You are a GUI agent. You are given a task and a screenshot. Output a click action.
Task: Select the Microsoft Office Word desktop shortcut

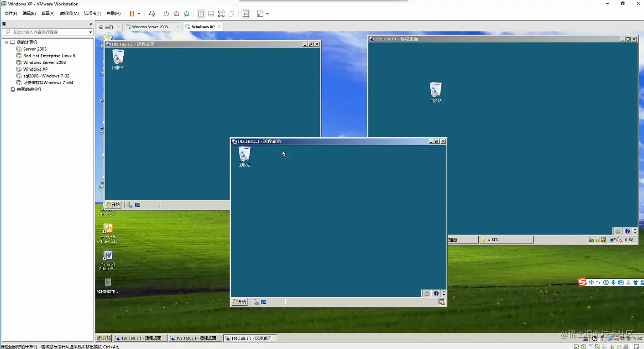coord(108,260)
